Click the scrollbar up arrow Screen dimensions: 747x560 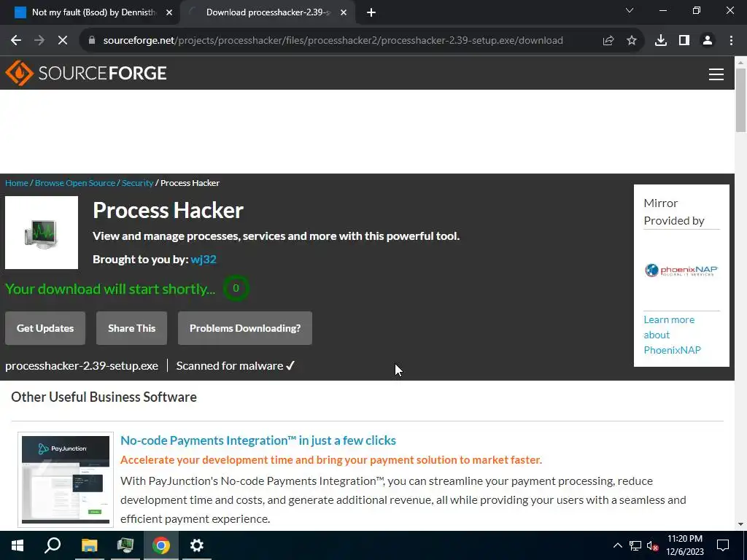741,62
